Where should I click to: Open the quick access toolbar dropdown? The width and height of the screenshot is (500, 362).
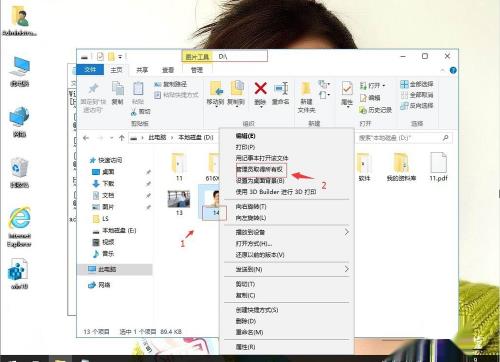coord(120,57)
